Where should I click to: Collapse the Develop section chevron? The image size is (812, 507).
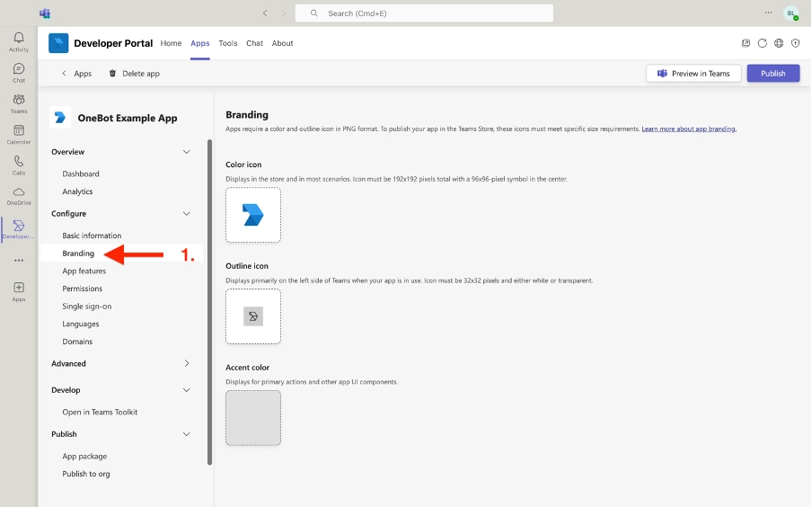(x=187, y=390)
